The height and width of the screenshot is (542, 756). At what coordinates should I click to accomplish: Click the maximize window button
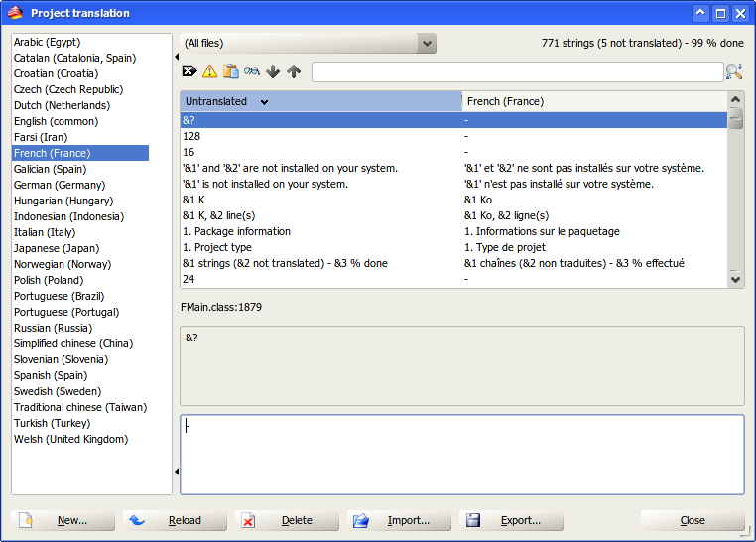pos(720,14)
